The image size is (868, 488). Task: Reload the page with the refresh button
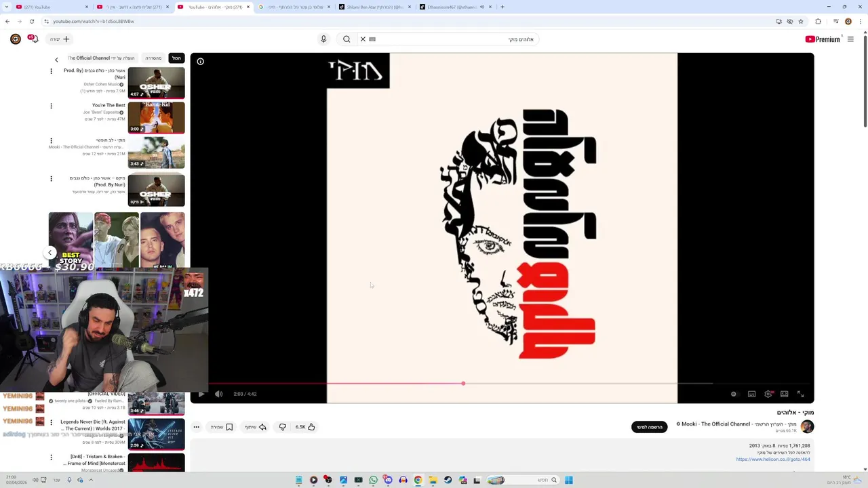coord(31,21)
